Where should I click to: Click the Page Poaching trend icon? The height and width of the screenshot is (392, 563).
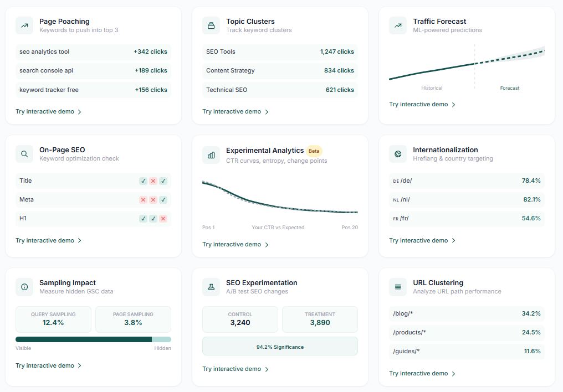(x=24, y=25)
